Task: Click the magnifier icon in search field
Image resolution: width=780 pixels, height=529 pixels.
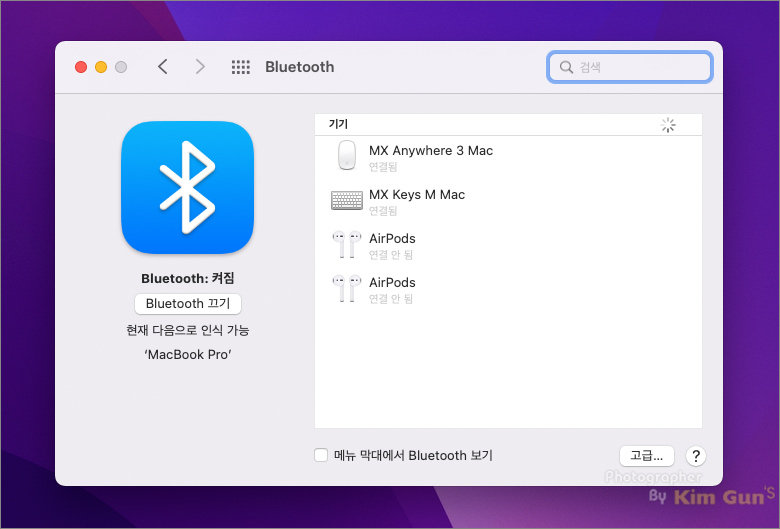Action: click(x=566, y=67)
